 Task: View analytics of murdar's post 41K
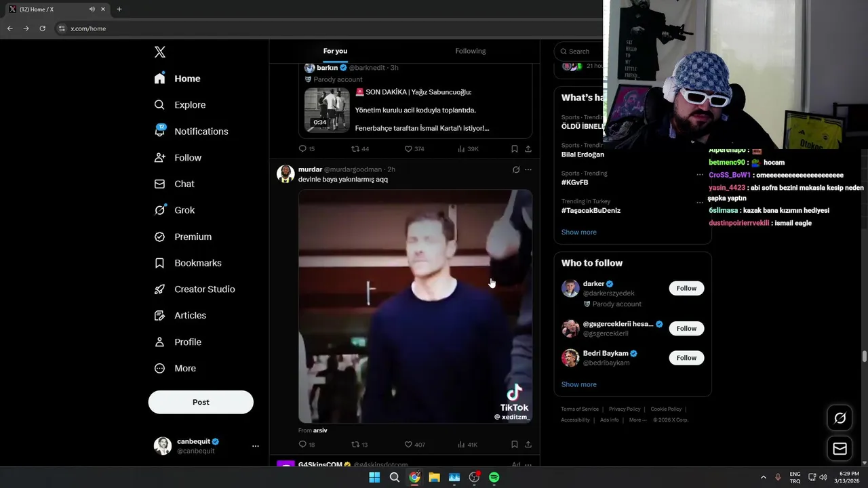click(468, 445)
